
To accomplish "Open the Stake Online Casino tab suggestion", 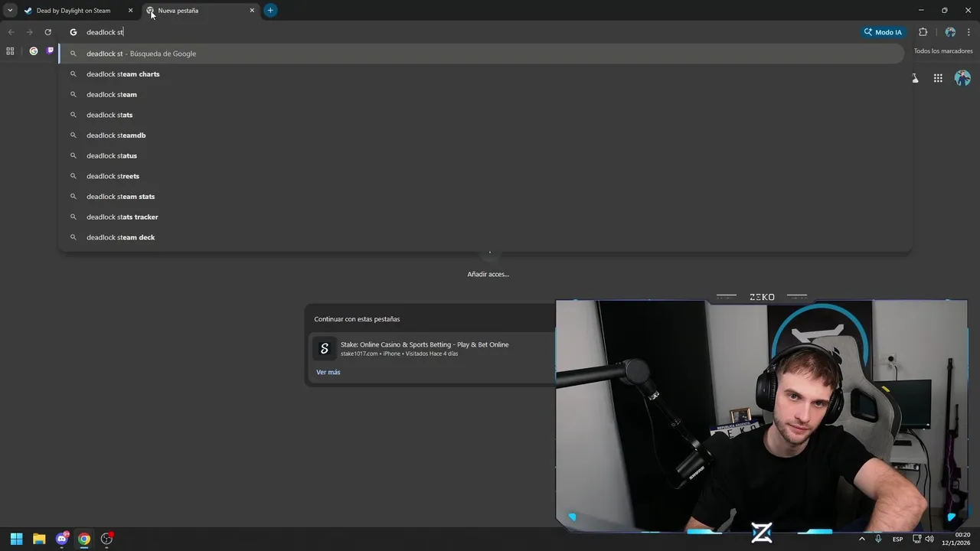I will point(432,349).
